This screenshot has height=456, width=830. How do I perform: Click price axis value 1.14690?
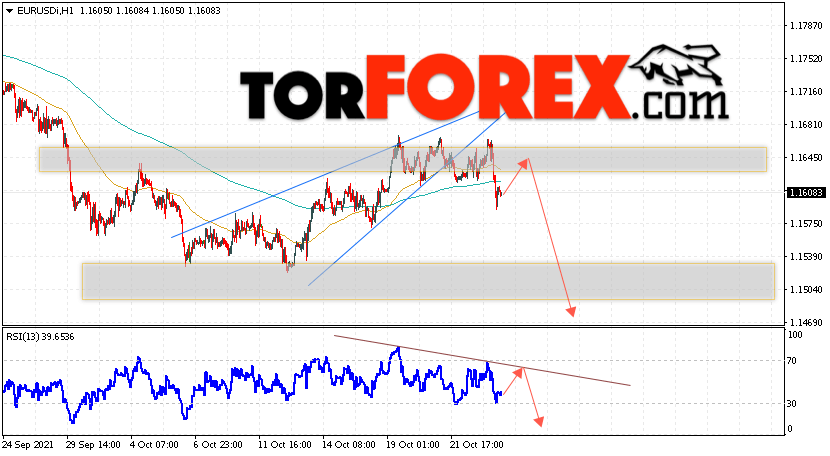pos(806,322)
